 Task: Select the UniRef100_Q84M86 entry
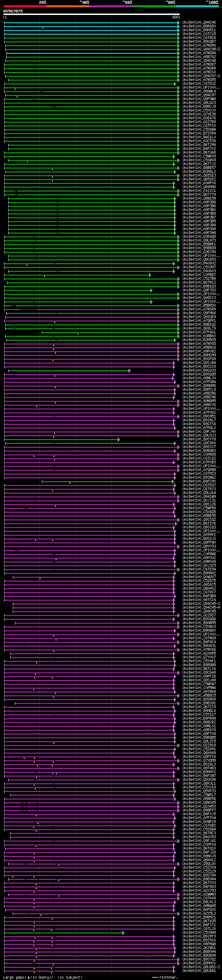coord(199,187)
